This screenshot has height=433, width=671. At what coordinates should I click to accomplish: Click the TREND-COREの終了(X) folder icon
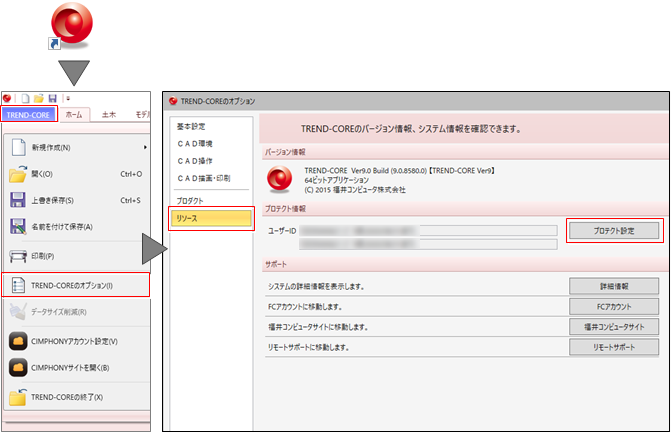[x=18, y=397]
